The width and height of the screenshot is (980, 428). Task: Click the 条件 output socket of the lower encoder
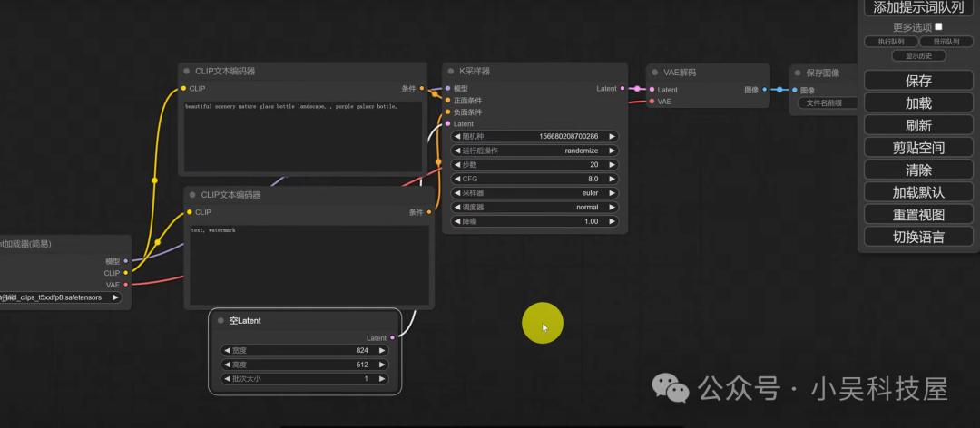click(428, 212)
